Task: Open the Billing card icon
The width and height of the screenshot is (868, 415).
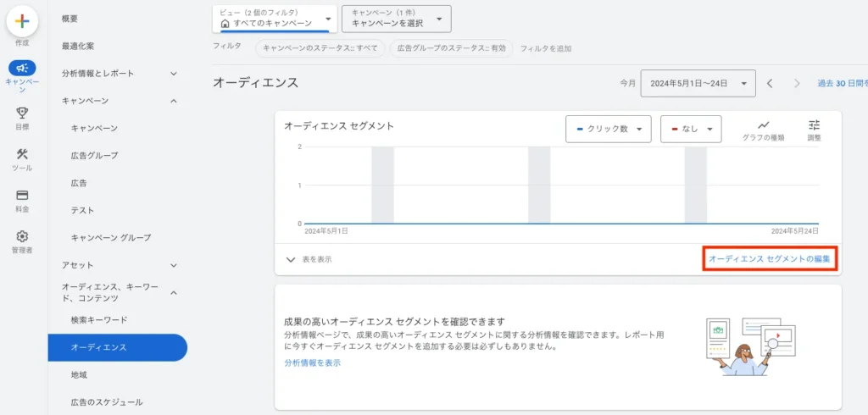Action: 22,196
